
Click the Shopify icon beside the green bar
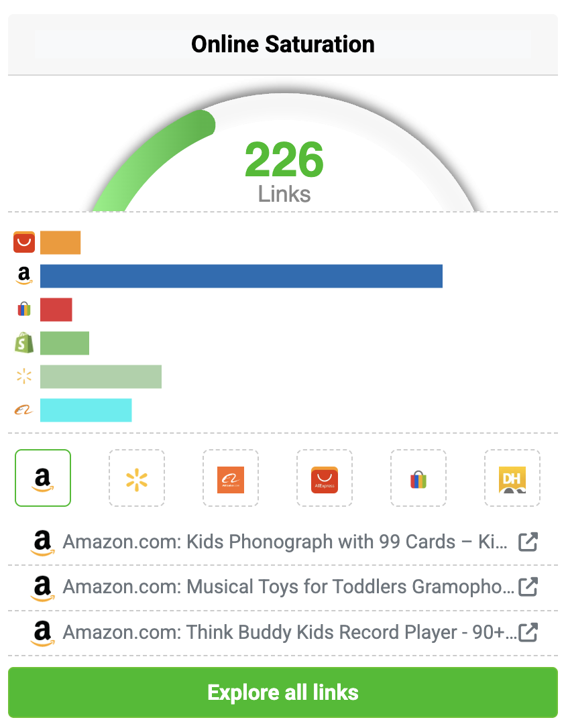click(x=24, y=343)
